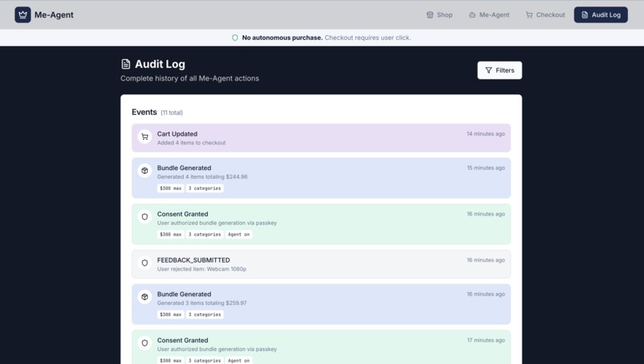Screen dimensions: 644x364
Task: Click '$300 max' tag on $244.96 bundle
Action: [x=170, y=188]
